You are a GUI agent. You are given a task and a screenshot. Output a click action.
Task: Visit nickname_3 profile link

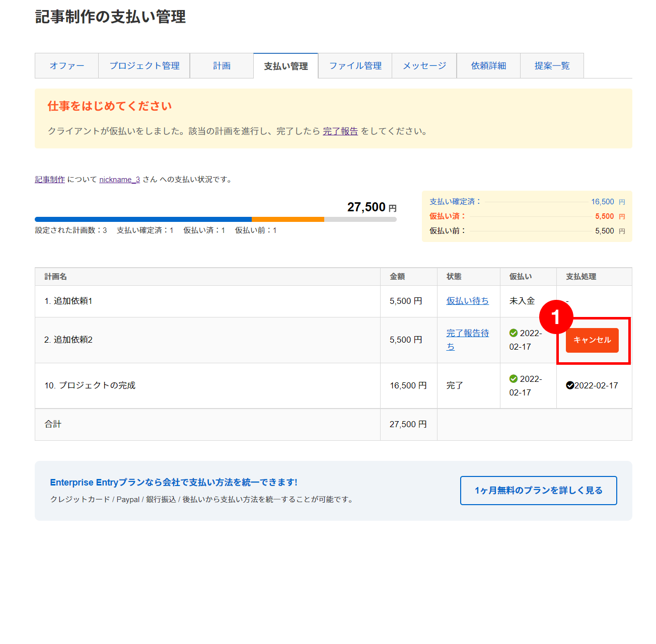(119, 180)
